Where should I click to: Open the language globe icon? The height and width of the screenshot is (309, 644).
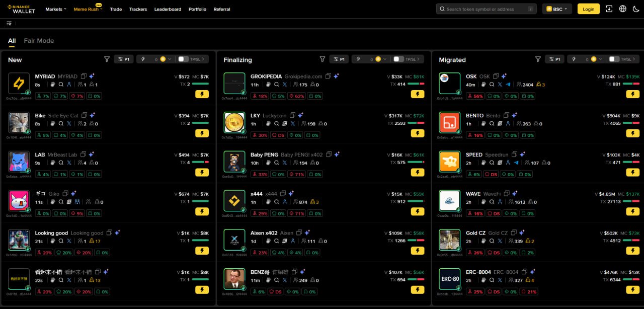click(623, 9)
